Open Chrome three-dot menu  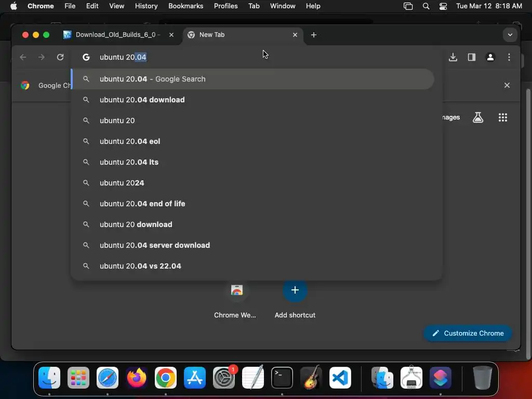tap(509, 57)
